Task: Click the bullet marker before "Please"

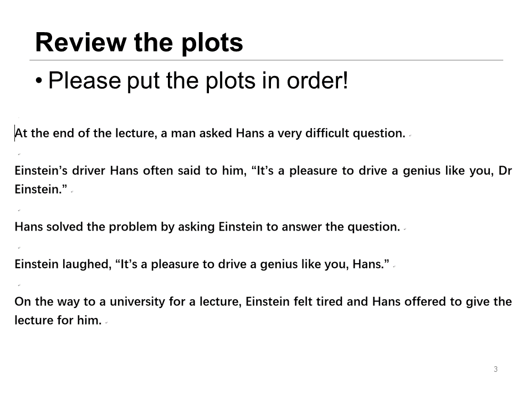Action: point(39,81)
